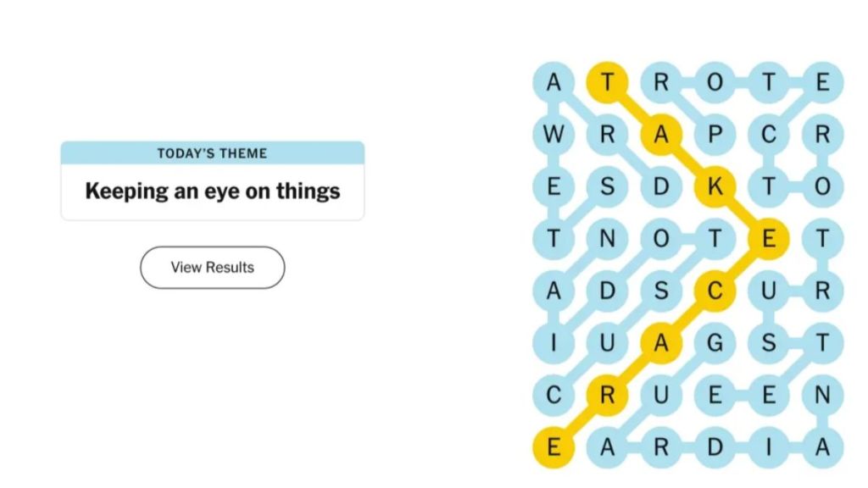Click the U between yellow C and R
Screen dimensions: 868x488
coord(768,291)
